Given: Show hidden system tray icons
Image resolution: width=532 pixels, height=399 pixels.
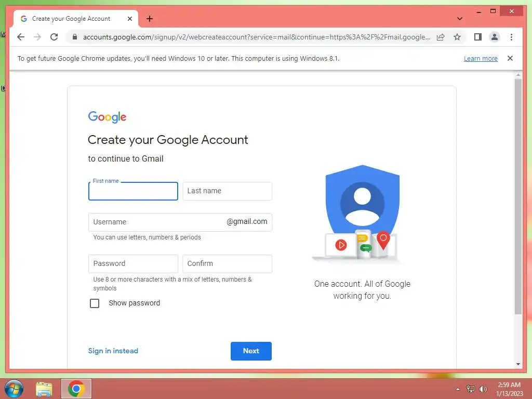Looking at the screenshot, I should tap(458, 389).
